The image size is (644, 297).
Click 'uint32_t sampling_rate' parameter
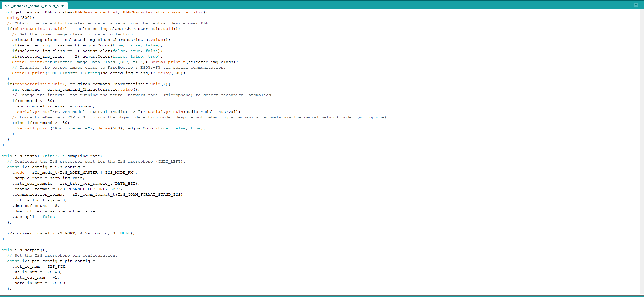coord(73,156)
